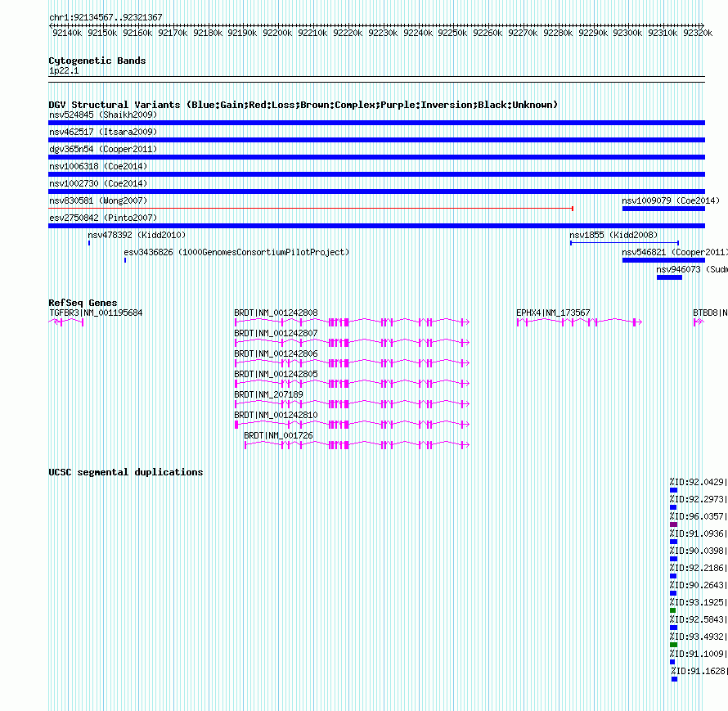Image resolution: width=728 pixels, height=711 pixels.
Task: Open the BRDT|NM_001726 transcript label
Action: tap(278, 435)
